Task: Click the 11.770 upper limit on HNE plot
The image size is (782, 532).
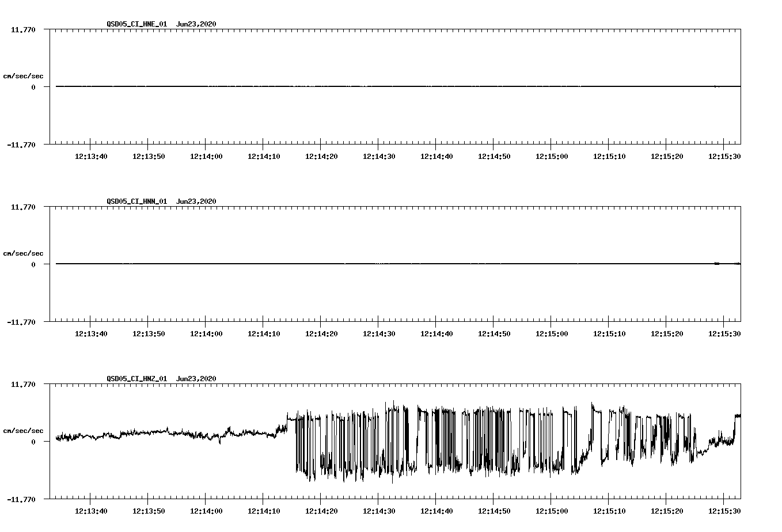Action: click(23, 29)
